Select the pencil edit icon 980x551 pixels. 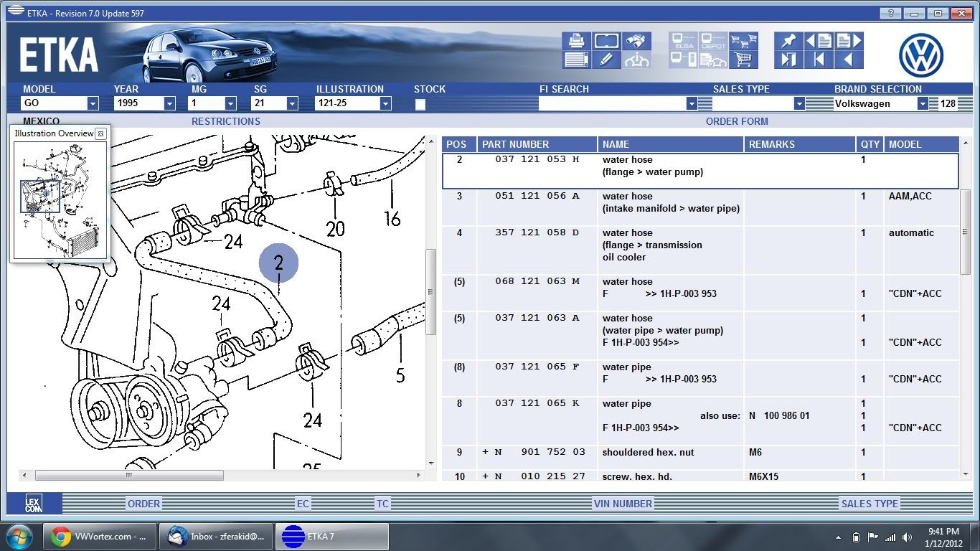pyautogui.click(x=606, y=60)
